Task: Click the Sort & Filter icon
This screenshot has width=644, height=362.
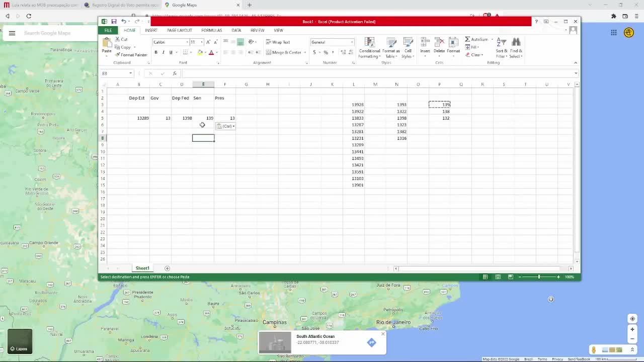Action: click(x=502, y=43)
